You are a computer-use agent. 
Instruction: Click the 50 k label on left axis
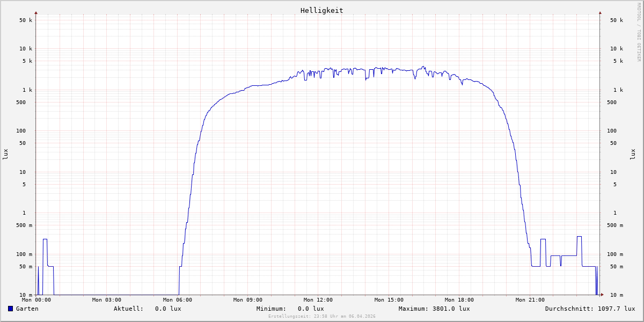coord(26,20)
